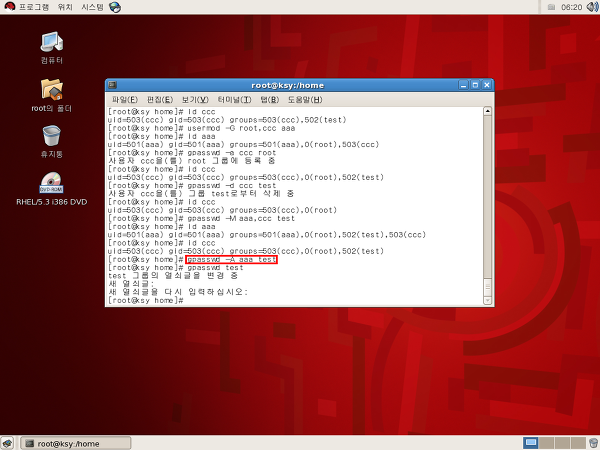Image resolution: width=600 pixels, height=450 pixels.
Task: Click the terminal window menu icon
Action: click(x=112, y=85)
